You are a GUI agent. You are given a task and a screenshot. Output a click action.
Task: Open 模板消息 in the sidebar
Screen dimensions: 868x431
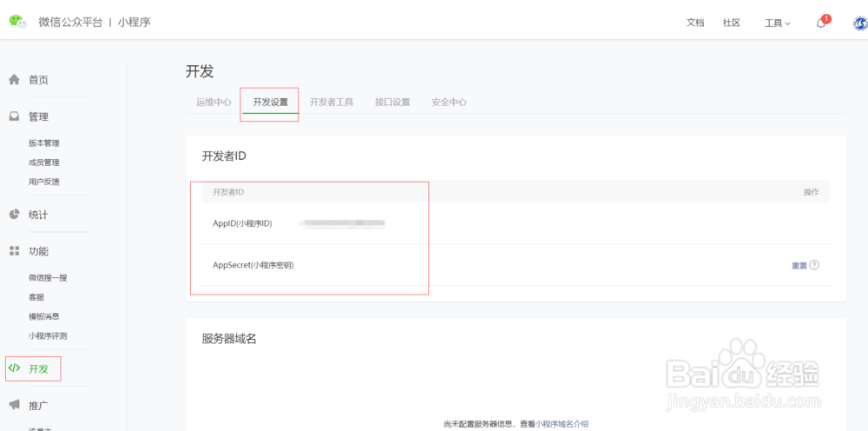[x=43, y=316]
